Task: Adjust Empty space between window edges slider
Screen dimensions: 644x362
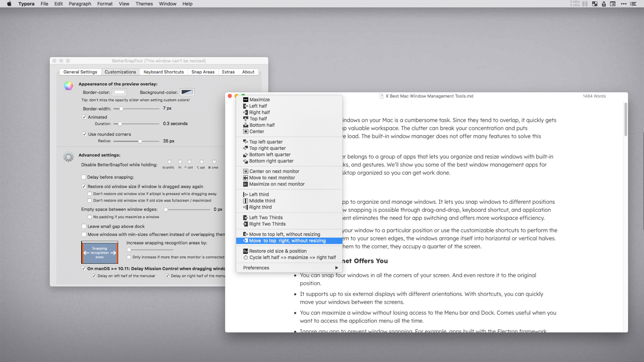Action: 187,210
